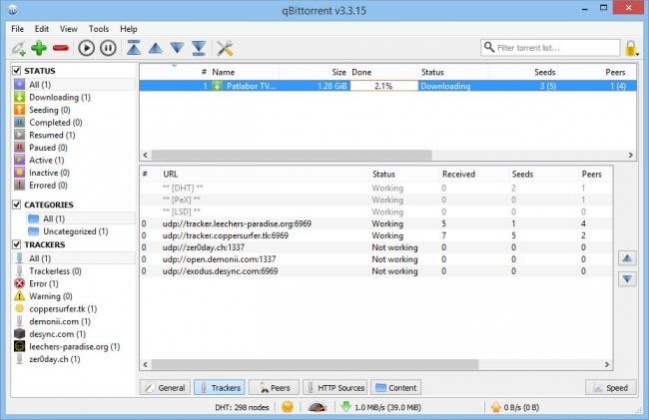The width and height of the screenshot is (649, 420).
Task: Click the upload speed 0 B/s indicator
Action: (x=514, y=407)
